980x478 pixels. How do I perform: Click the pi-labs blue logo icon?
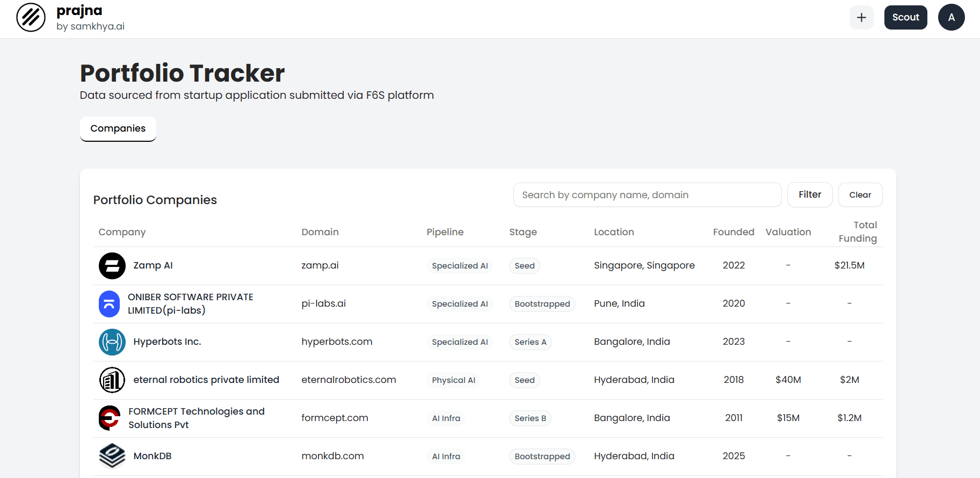(x=109, y=304)
